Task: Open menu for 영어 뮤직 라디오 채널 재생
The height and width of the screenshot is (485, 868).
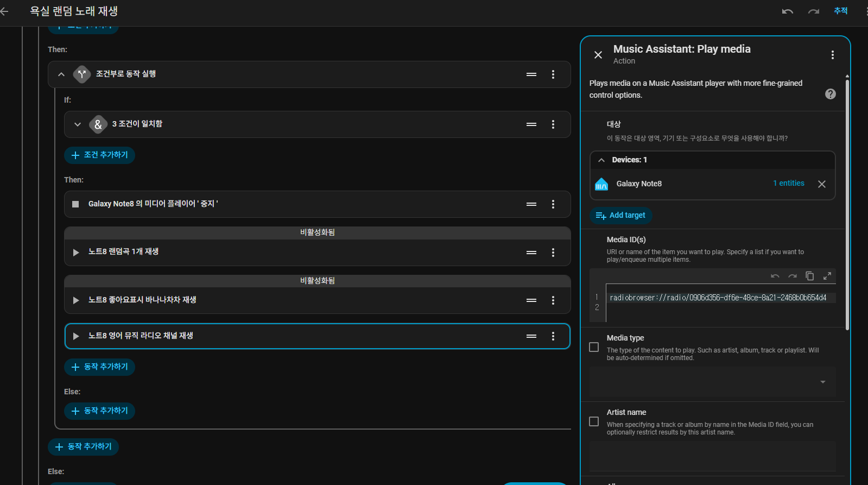Action: coord(553,336)
